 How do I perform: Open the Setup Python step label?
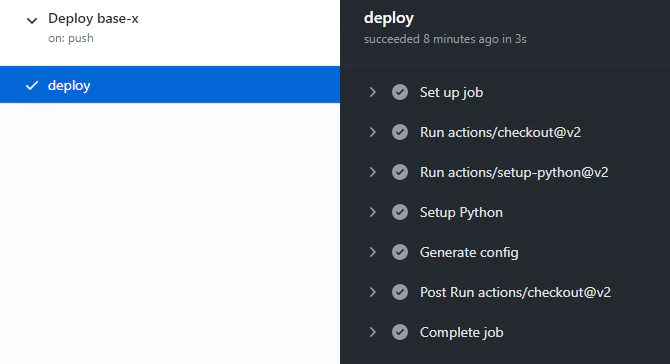click(x=461, y=212)
